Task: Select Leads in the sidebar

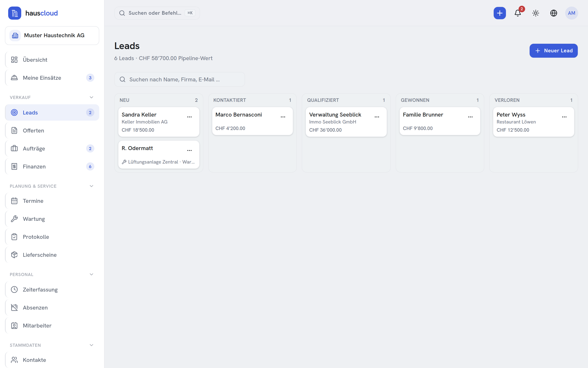Action: [x=52, y=112]
